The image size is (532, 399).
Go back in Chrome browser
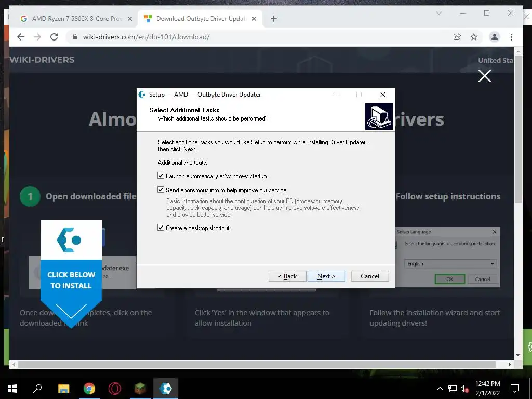coord(21,37)
